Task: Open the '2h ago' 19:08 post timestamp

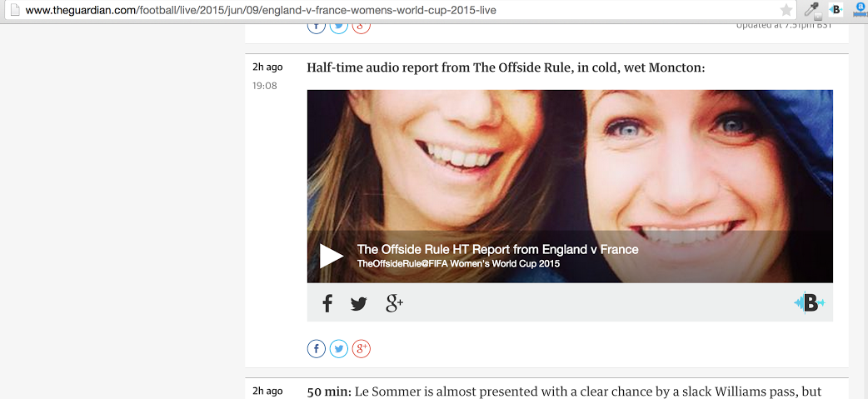Action: point(267,67)
